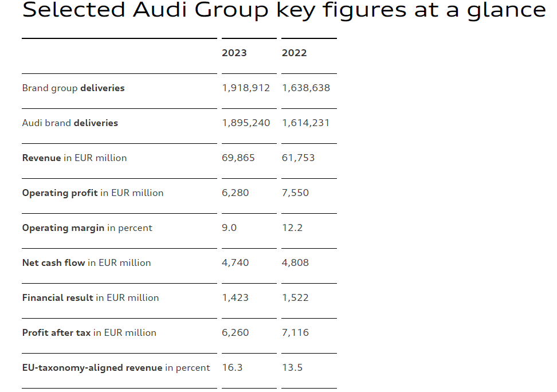
Task: Click the "Net cash flow" row label
Action: click(87, 262)
